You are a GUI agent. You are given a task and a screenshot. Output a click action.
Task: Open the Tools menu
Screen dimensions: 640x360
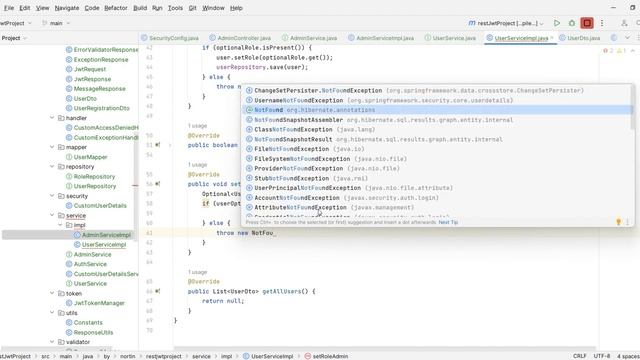[175, 8]
